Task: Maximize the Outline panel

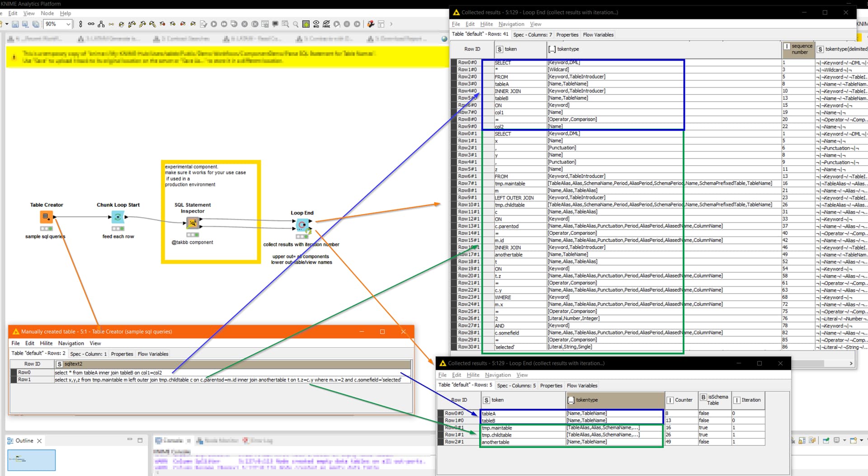Action: tap(140, 440)
